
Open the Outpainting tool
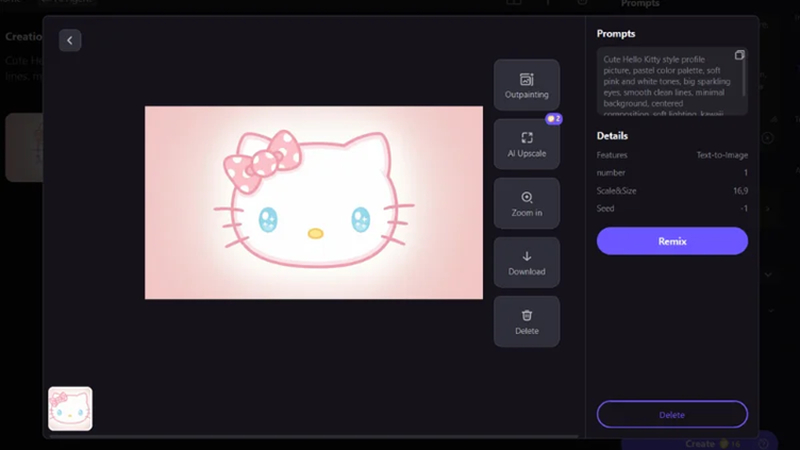(x=527, y=85)
